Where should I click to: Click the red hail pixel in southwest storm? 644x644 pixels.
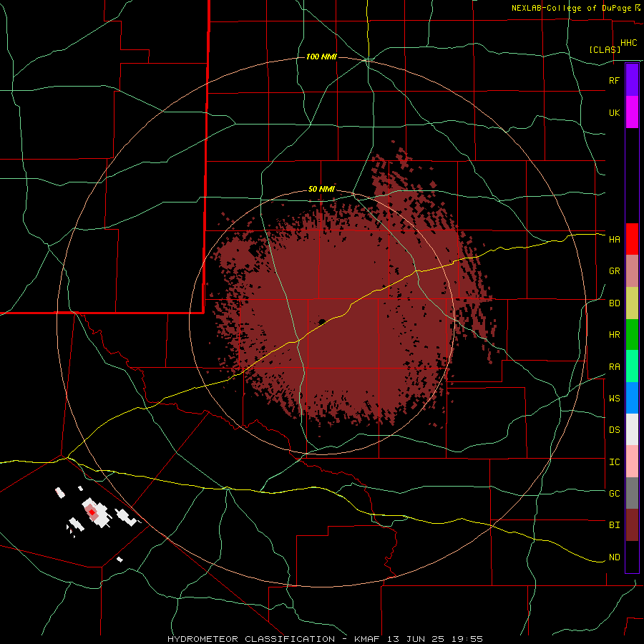click(x=92, y=512)
